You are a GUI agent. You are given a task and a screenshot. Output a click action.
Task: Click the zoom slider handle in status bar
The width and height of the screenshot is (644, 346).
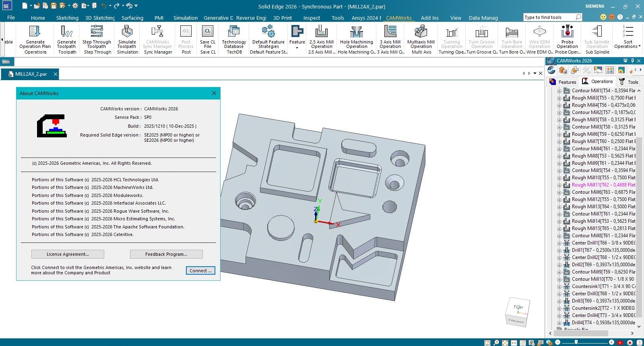click(576, 342)
